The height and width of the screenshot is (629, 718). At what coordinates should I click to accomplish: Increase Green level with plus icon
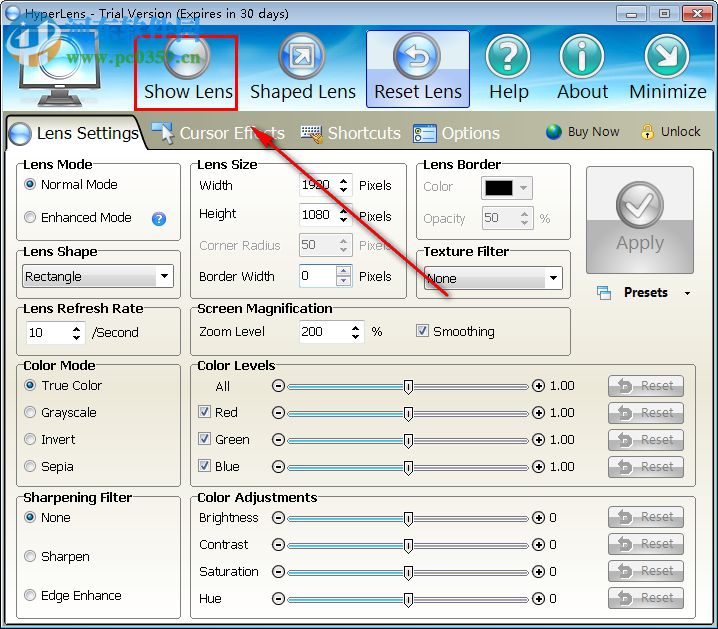538,440
